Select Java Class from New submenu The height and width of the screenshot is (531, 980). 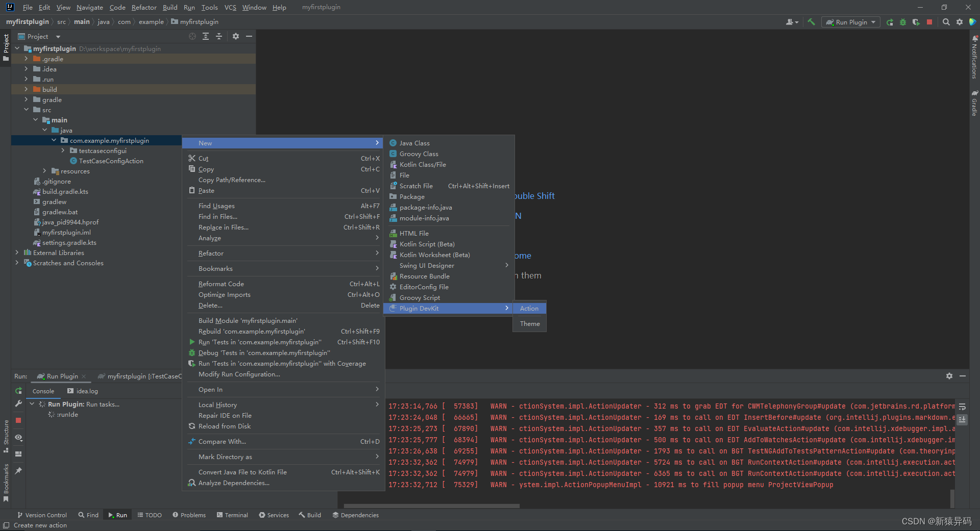click(449, 143)
